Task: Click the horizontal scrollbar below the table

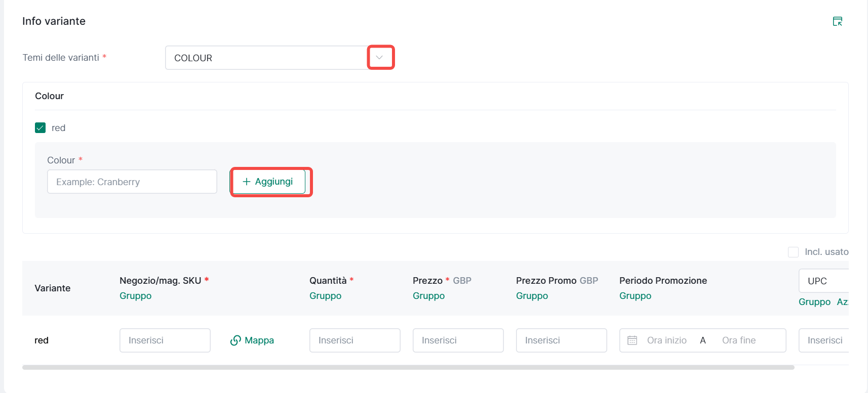Action: 408,368
